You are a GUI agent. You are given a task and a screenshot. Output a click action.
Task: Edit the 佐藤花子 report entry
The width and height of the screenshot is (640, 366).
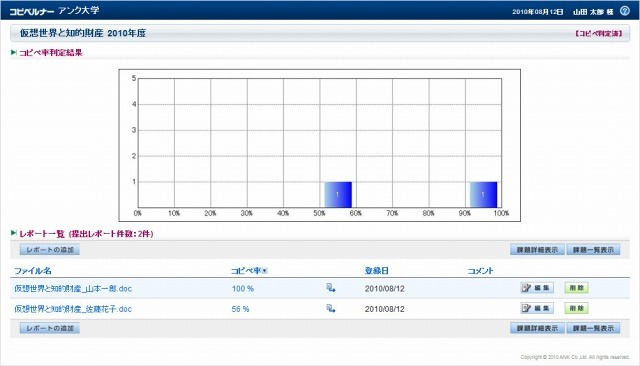537,308
